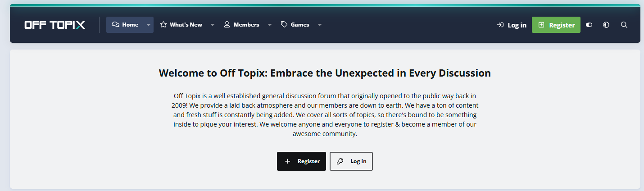
Task: Expand the Games dropdown arrow
Action: pos(320,25)
